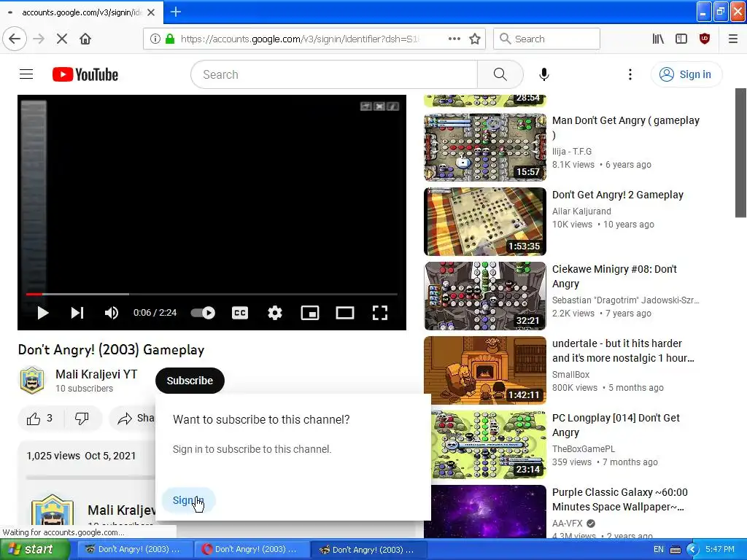Go to YouTube home via logo
This screenshot has width=747, height=560.
[85, 74]
